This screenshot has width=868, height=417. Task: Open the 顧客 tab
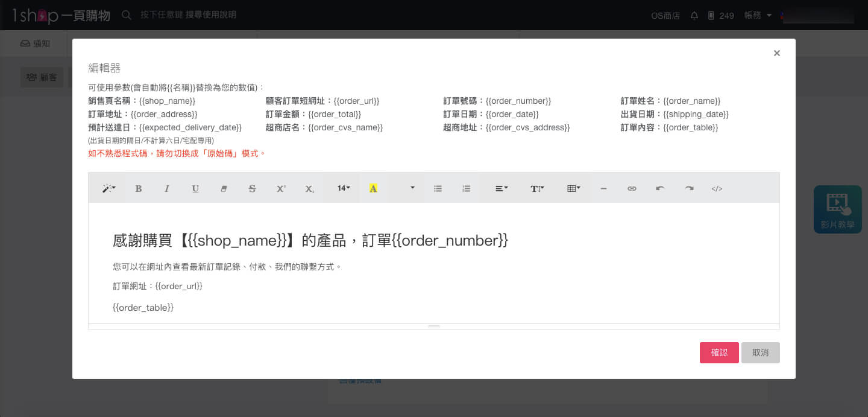[x=42, y=77]
